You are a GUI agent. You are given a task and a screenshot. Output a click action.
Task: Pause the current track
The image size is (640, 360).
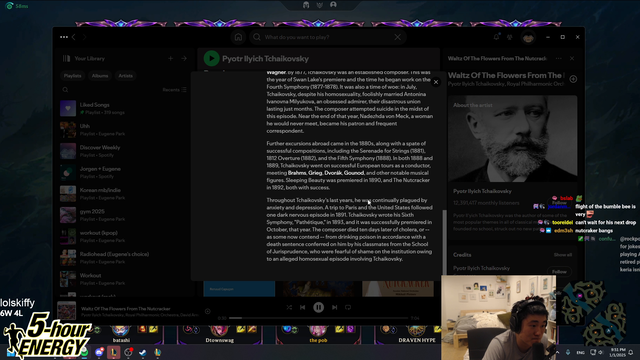pyautogui.click(x=318, y=307)
